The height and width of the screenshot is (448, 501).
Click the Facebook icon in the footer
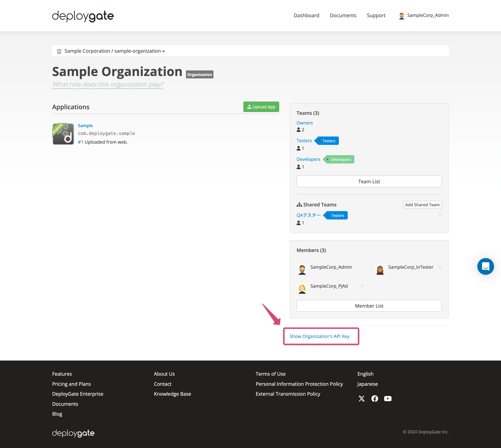375,399
